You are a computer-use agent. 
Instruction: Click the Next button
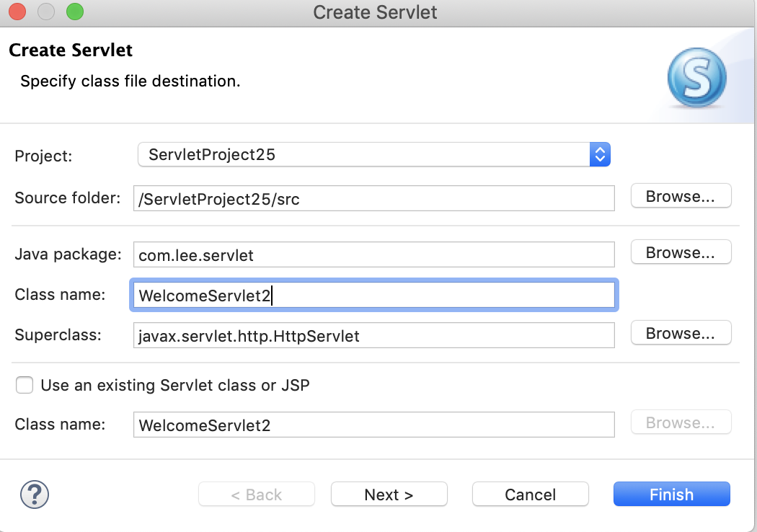pos(389,495)
